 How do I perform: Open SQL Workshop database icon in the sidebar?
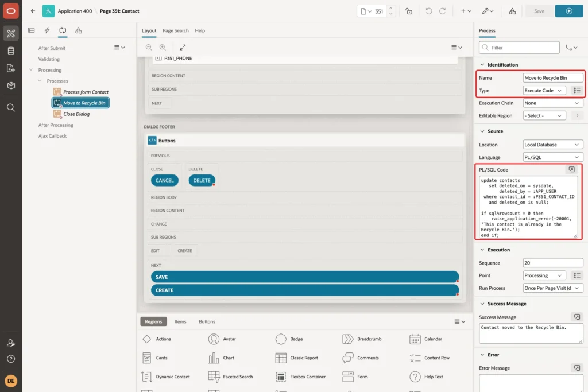point(11,51)
